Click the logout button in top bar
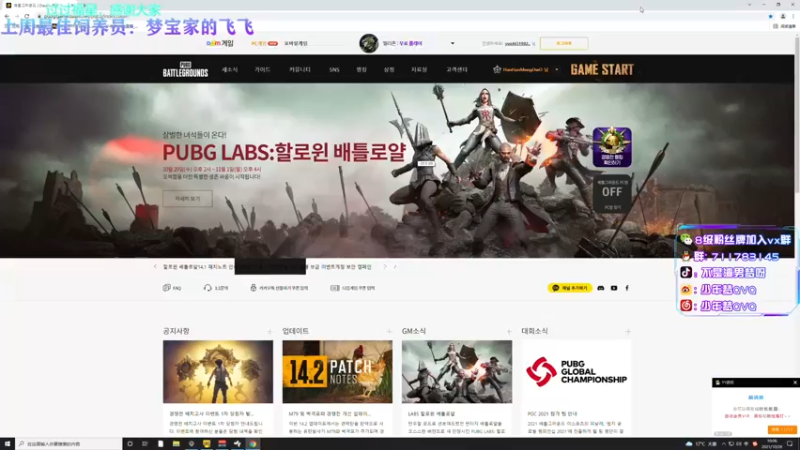Viewport: 800px width, 450px height. (564, 43)
